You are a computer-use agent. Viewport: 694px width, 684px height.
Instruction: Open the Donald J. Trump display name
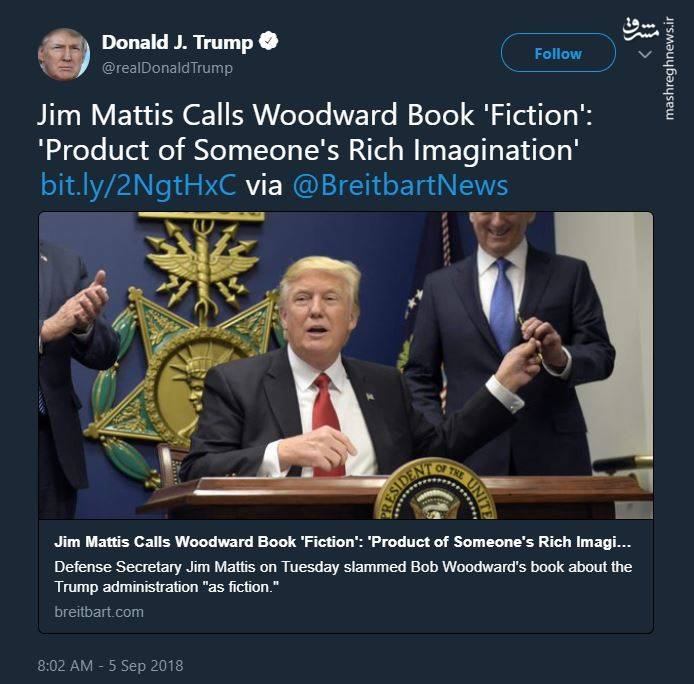[x=177, y=42]
